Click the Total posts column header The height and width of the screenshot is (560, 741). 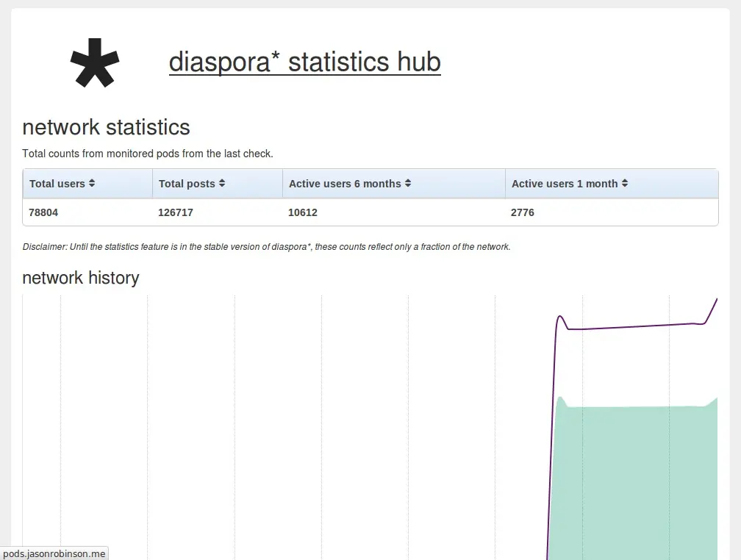pos(218,183)
